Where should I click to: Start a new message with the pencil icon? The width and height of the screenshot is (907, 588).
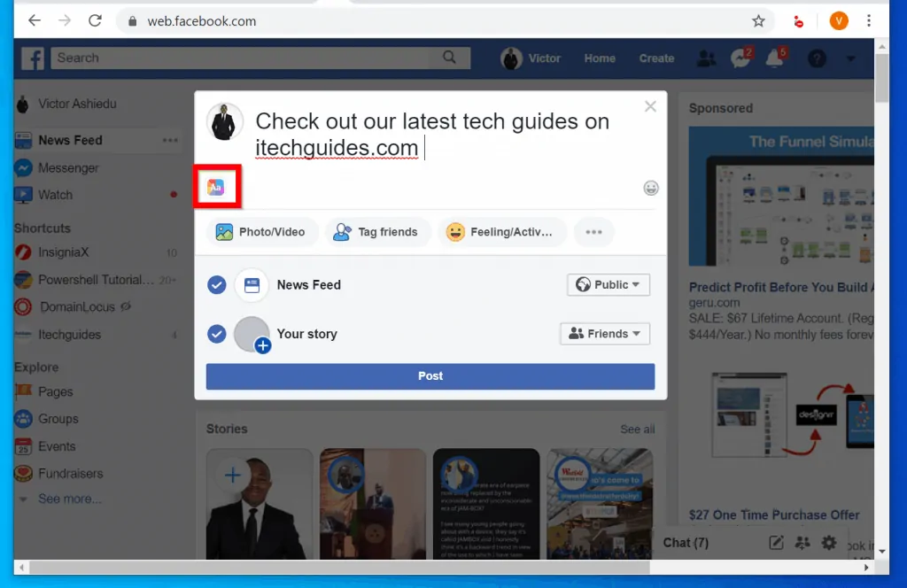point(777,543)
